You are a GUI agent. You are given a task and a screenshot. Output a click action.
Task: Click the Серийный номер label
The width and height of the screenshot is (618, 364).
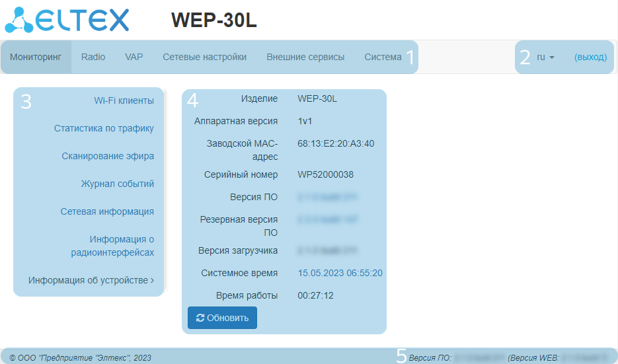241,174
